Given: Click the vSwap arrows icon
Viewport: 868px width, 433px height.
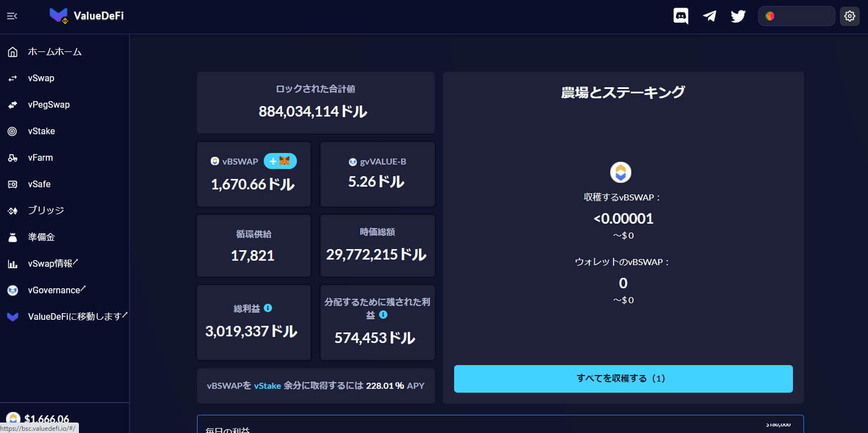Looking at the screenshot, I should (13, 78).
